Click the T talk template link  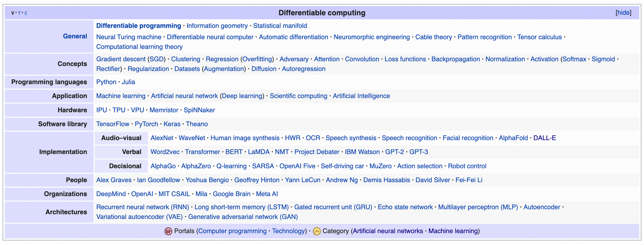[19, 13]
